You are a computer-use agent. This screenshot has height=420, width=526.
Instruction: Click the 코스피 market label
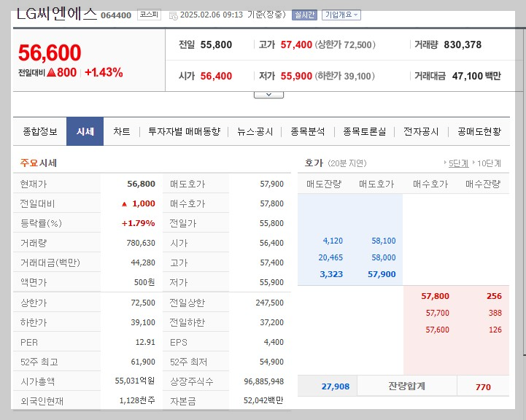point(149,15)
